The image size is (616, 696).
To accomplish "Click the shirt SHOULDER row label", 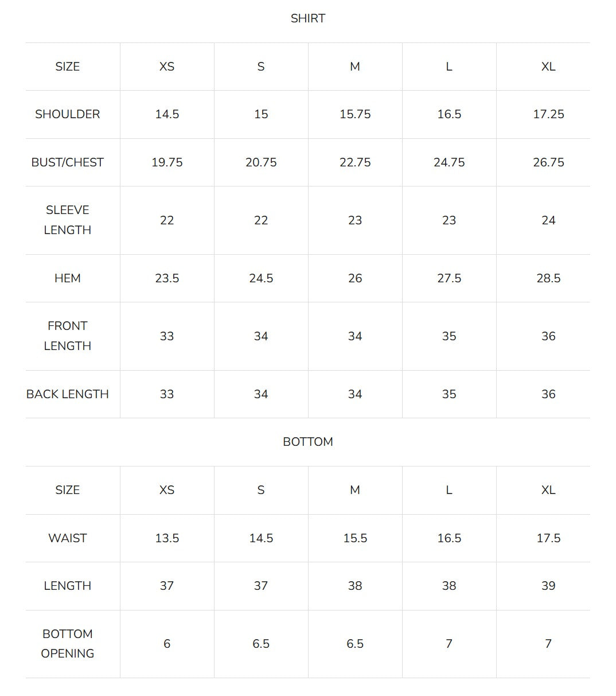I will (x=68, y=114).
